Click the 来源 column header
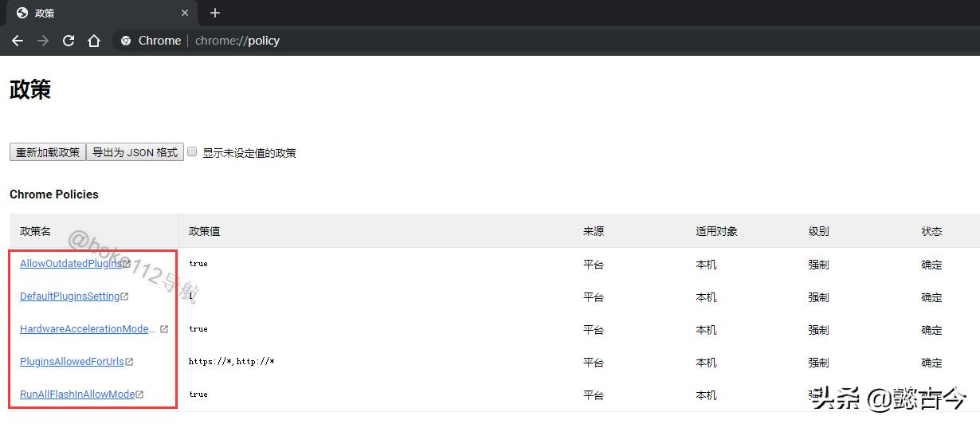 coord(594,231)
